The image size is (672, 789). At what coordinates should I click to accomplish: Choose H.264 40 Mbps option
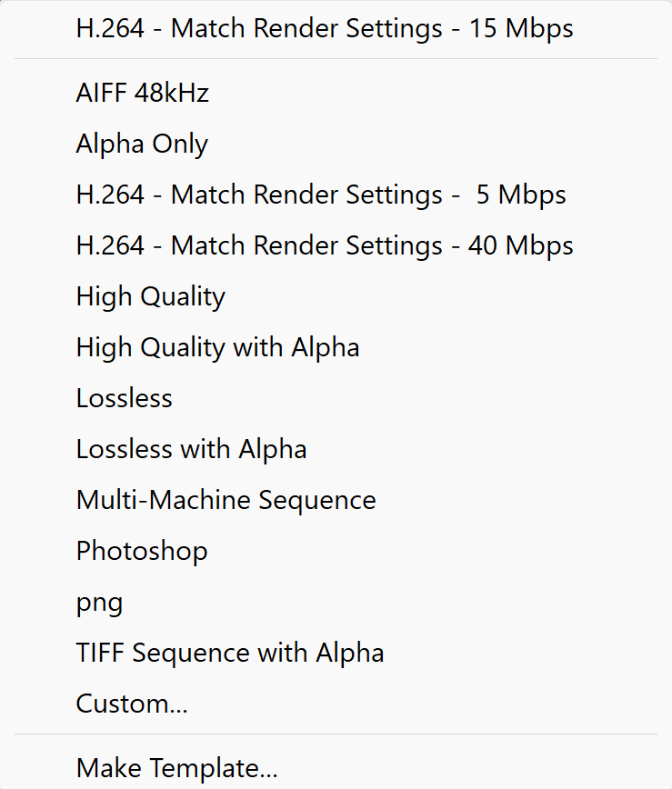(x=324, y=245)
